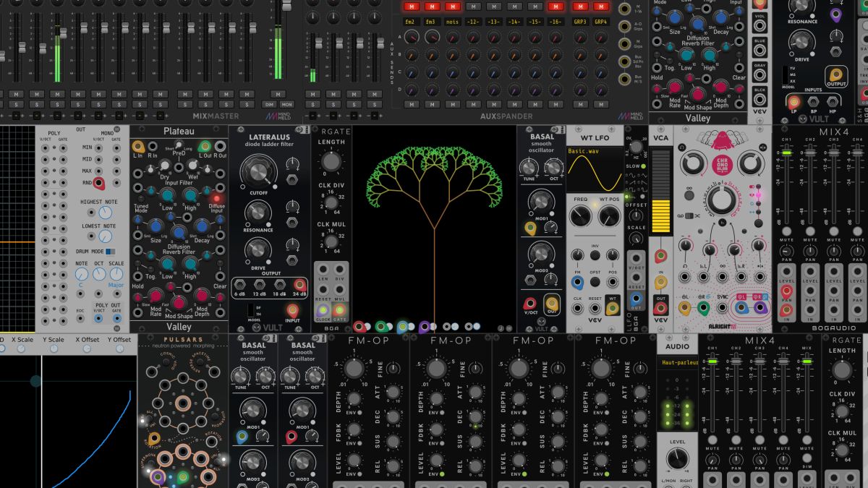
Task: Click the WT jack on WT LFO
Action: 613,309
